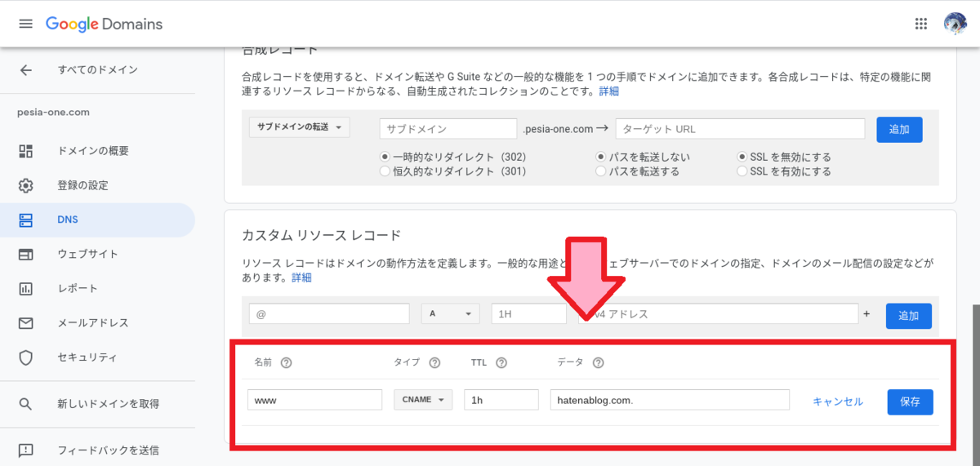Click the 保存 button
Viewport: 980px width, 466px height.
click(x=910, y=402)
